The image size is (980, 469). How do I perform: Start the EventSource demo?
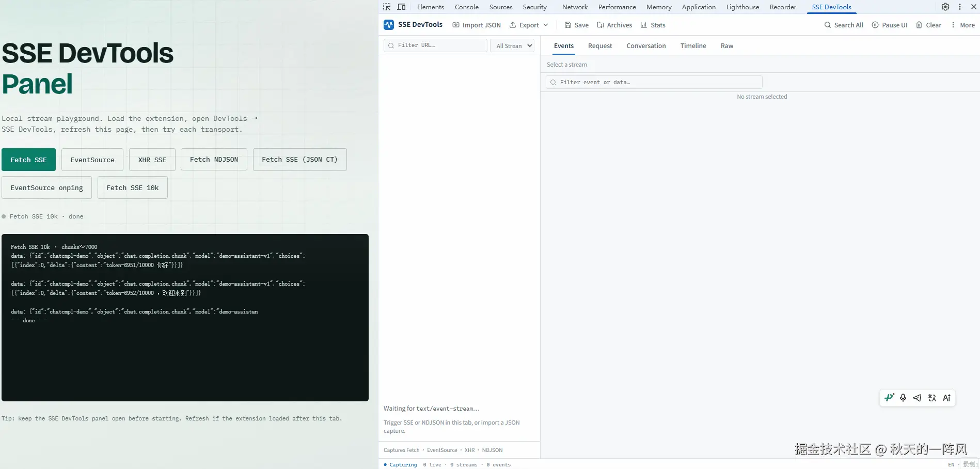(x=92, y=160)
